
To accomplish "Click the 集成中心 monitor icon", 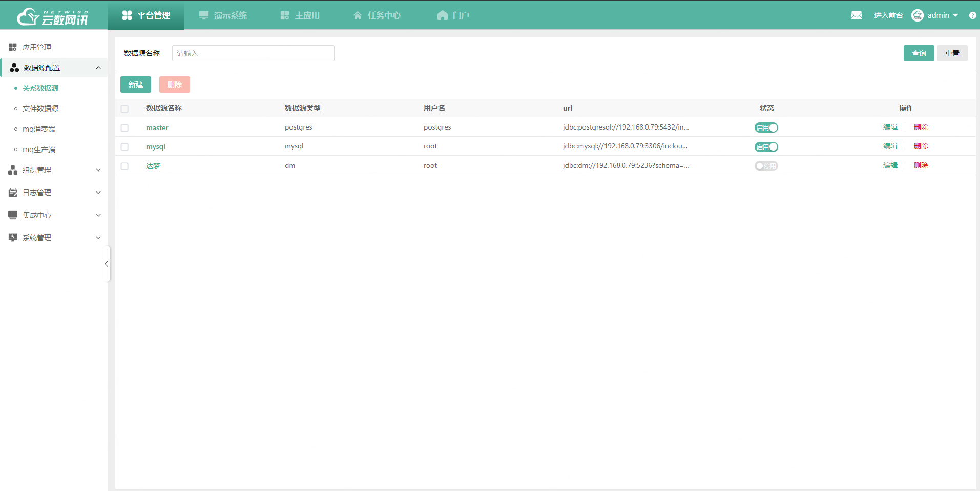I will [13, 215].
